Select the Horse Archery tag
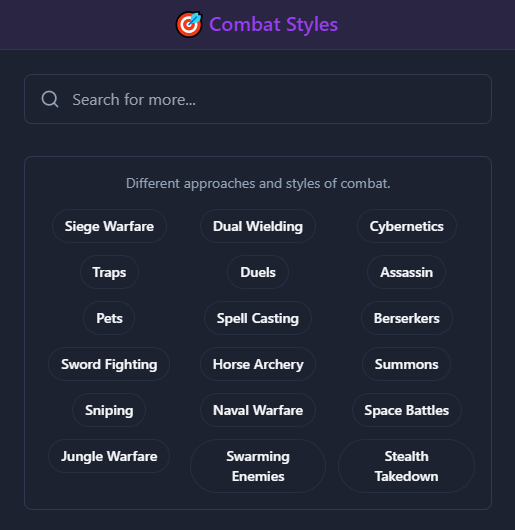This screenshot has width=515, height=530. click(x=258, y=364)
